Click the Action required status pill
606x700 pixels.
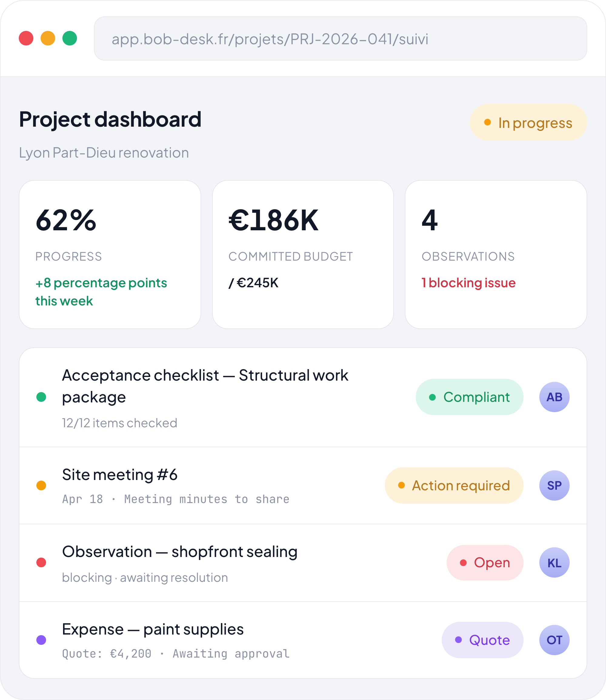click(454, 485)
